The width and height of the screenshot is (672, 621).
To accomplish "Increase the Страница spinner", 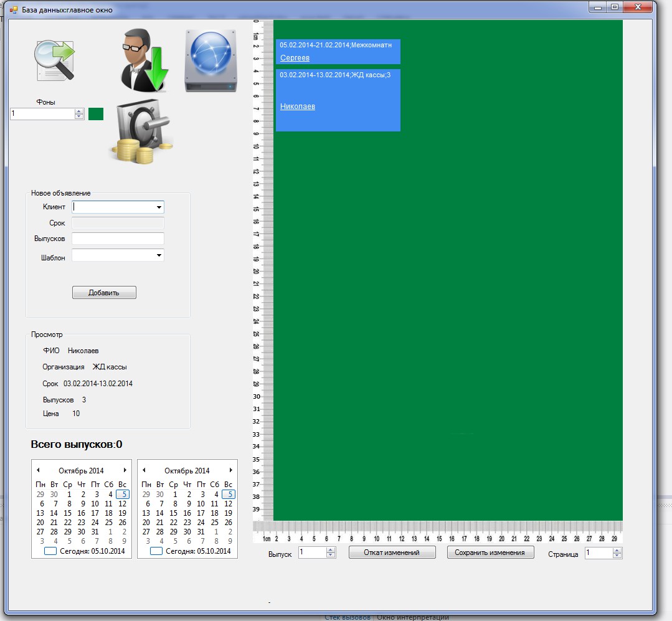I will coord(617,551).
